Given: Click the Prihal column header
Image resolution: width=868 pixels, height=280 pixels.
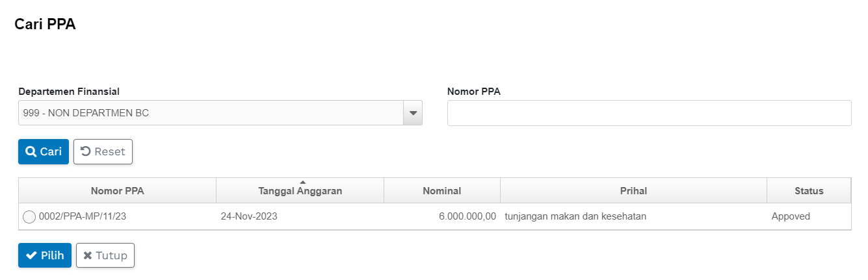Looking at the screenshot, I should point(633,191).
